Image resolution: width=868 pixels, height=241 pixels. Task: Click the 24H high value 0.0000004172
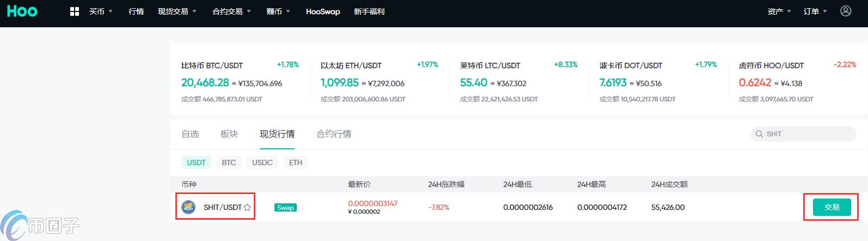coord(602,207)
